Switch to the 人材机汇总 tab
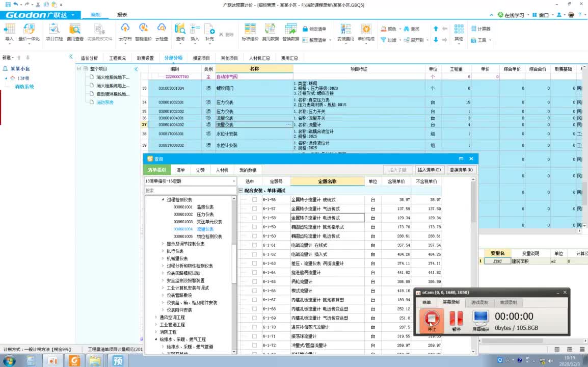This screenshot has height=367, width=588. click(x=259, y=58)
